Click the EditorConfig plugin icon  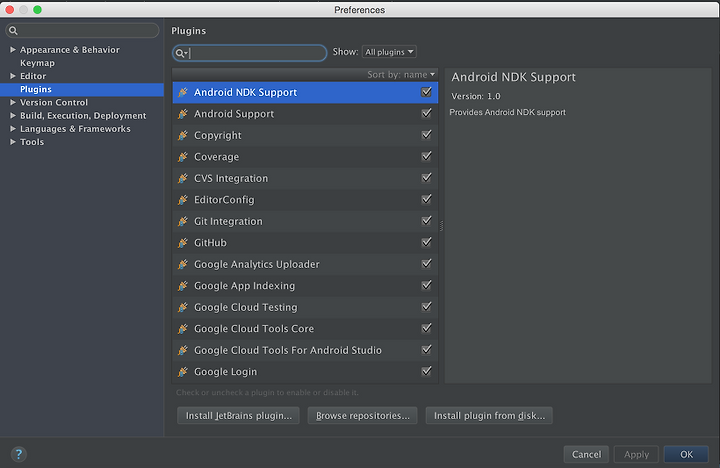183,200
